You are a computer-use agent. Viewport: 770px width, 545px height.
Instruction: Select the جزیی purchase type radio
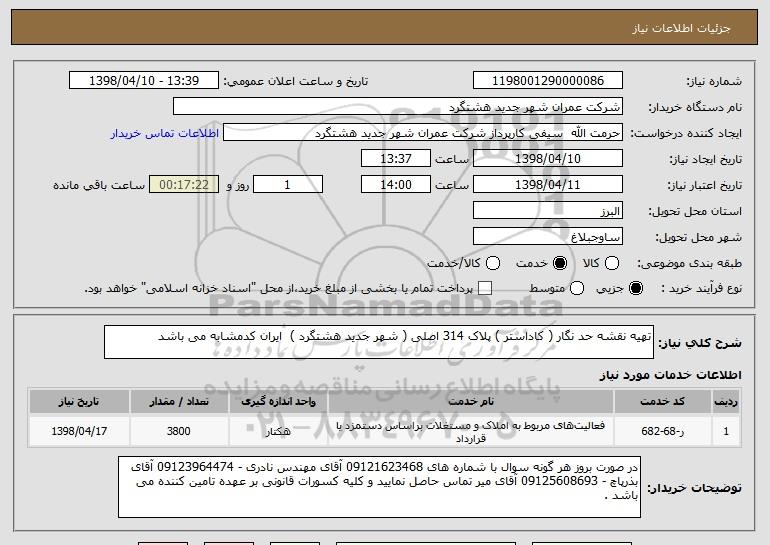635,288
